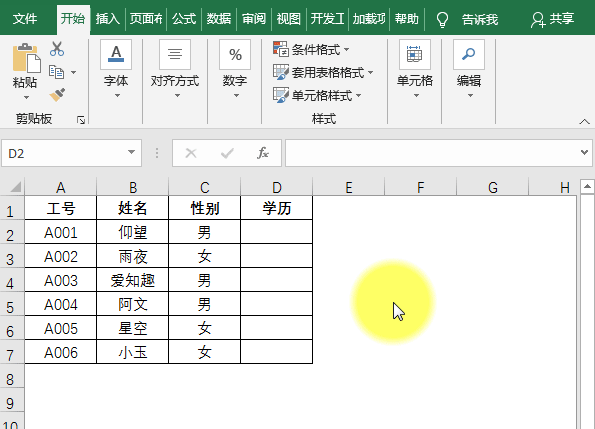
Task: Open the 单元格 cells group icon
Action: tap(414, 55)
